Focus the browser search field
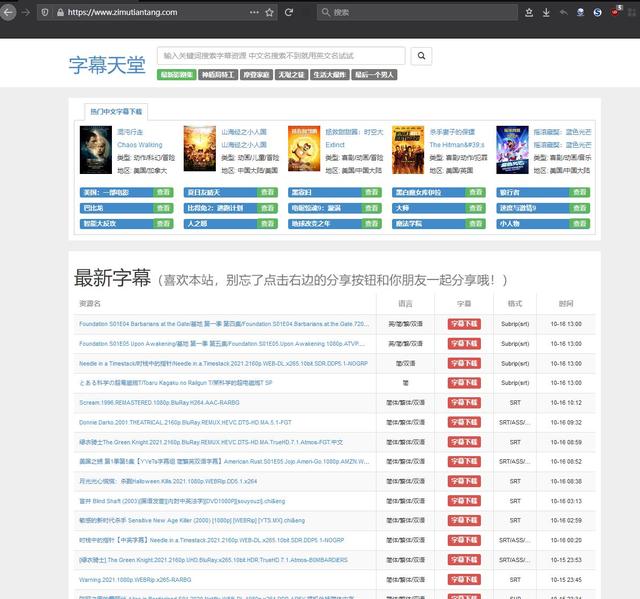 [x=417, y=12]
